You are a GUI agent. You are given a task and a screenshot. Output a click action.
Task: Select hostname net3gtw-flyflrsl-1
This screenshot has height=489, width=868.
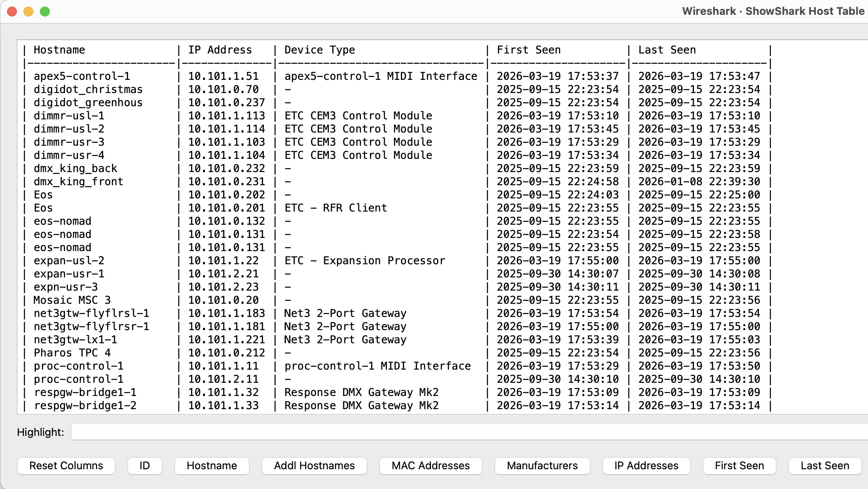pyautogui.click(x=91, y=313)
